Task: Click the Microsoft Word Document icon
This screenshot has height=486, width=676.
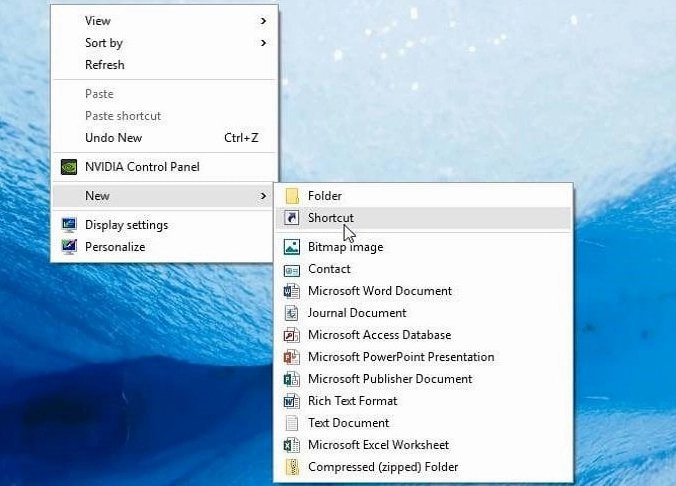Action: (292, 291)
